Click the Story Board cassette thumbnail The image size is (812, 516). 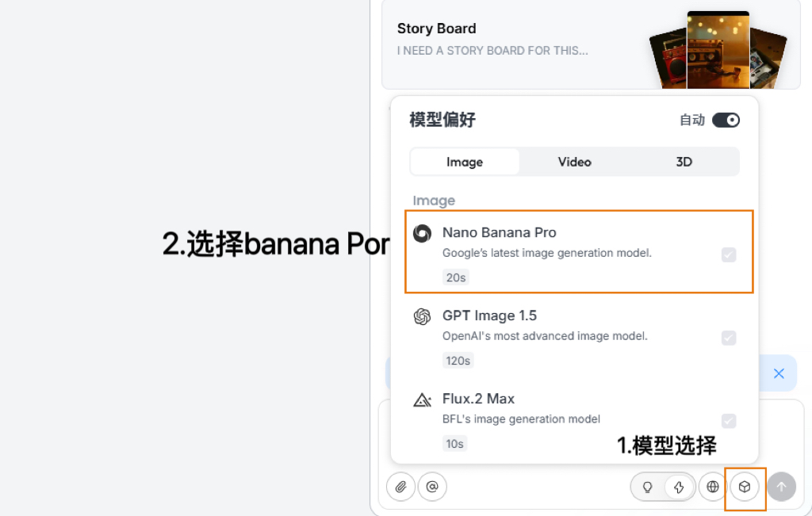pyautogui.click(x=718, y=50)
